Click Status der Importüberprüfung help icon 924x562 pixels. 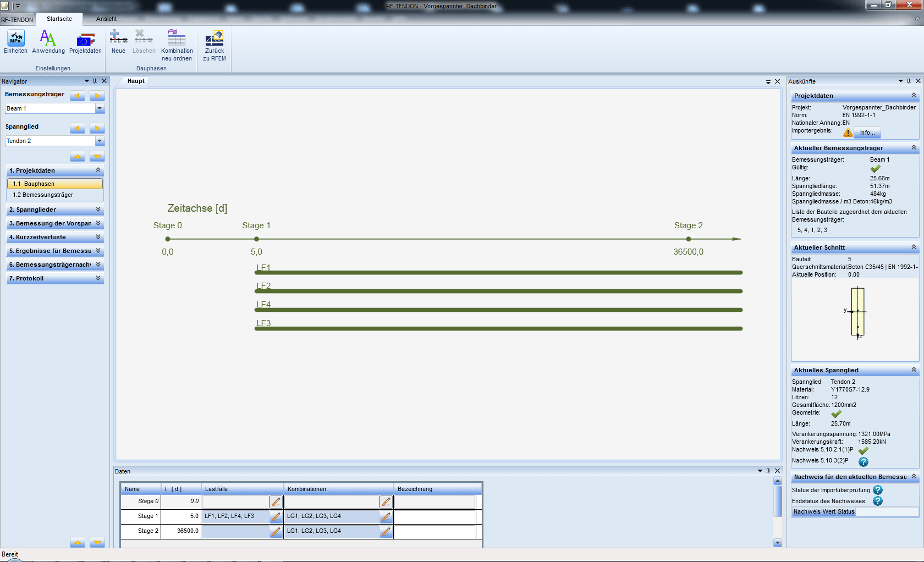click(x=878, y=490)
